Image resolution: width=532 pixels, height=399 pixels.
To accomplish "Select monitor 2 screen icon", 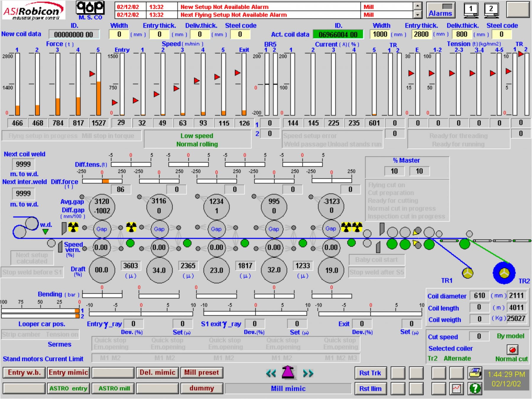I will point(491,10).
